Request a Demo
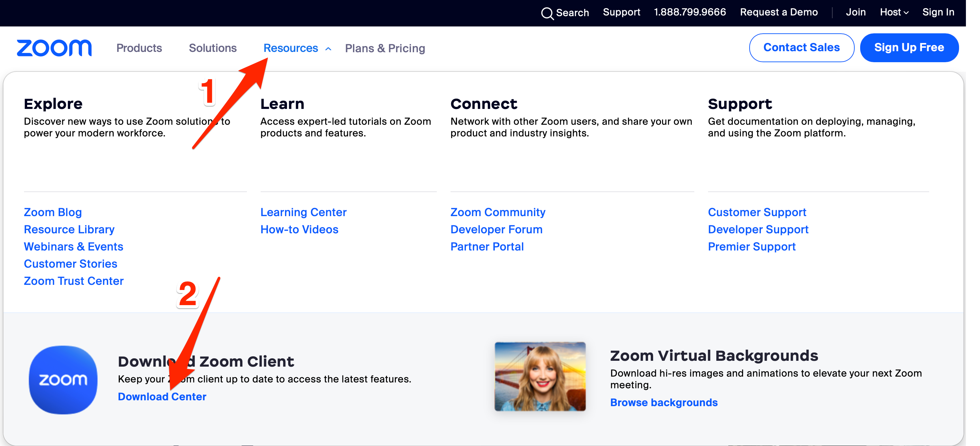Viewport: 980px width, 446px height. 779,12
